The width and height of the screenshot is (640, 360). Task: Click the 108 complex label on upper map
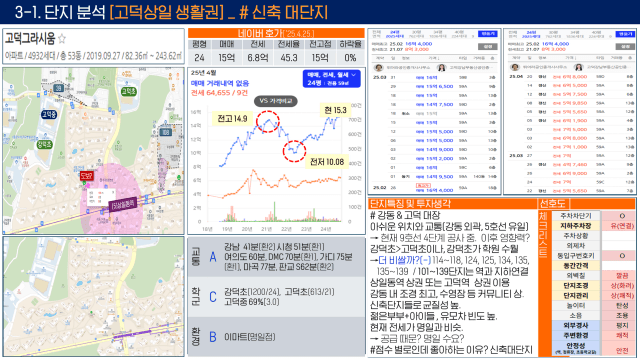pos(166,132)
